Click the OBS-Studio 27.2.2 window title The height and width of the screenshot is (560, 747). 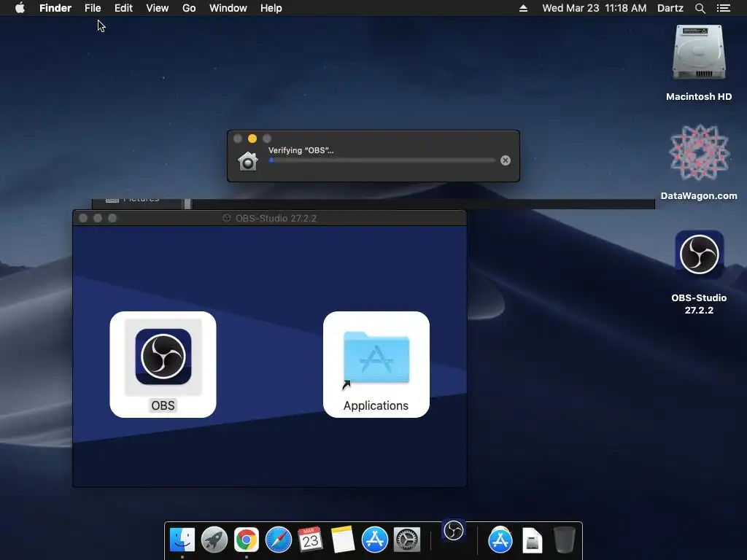(276, 218)
